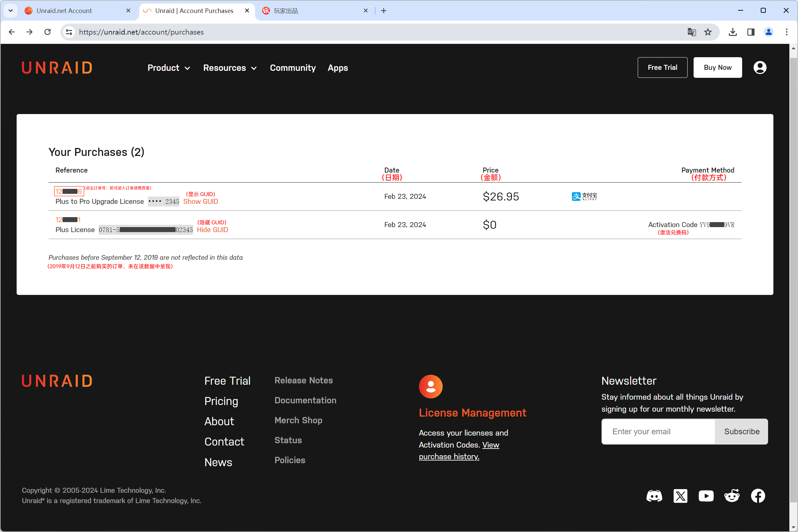The width and height of the screenshot is (798, 532).
Task: Expand the Product dropdown menu
Action: pyautogui.click(x=169, y=68)
